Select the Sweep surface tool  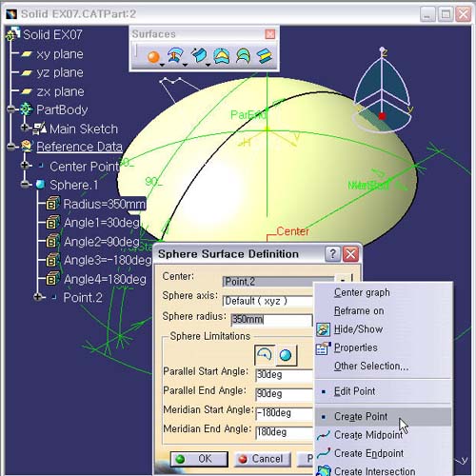(x=199, y=56)
